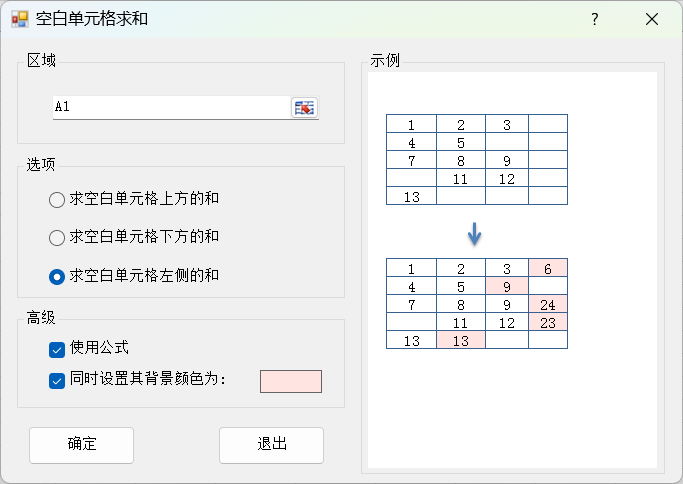
Task: Click the lower result table image
Action: (x=477, y=303)
